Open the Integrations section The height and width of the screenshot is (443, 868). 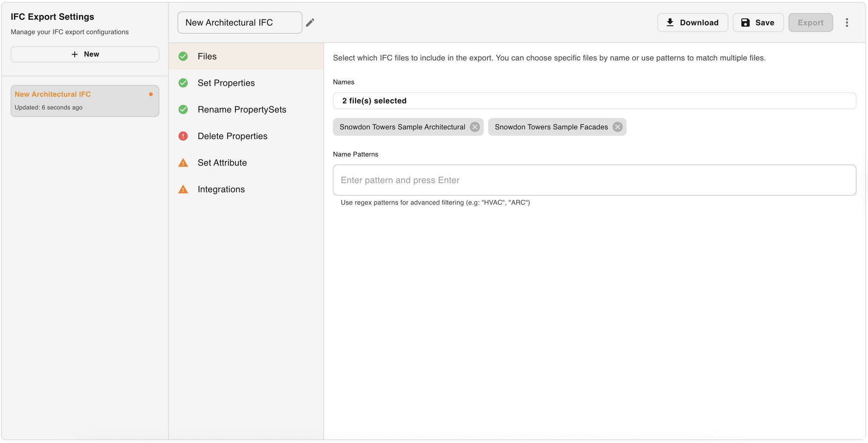(246, 189)
